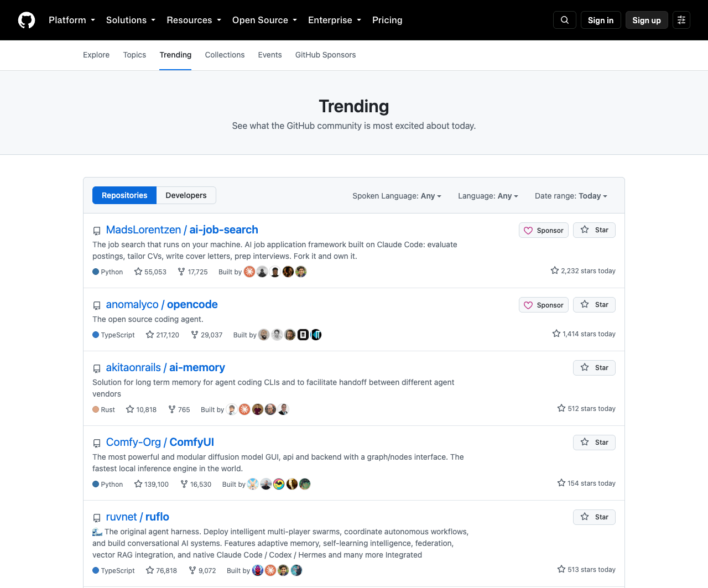Expand the Enterprise menu
708x588 pixels.
tap(335, 20)
